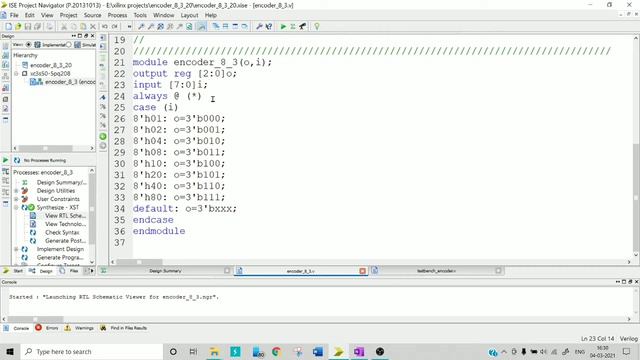Open OneNote from the taskbar
The height and width of the screenshot is (360, 640).
coord(359,351)
